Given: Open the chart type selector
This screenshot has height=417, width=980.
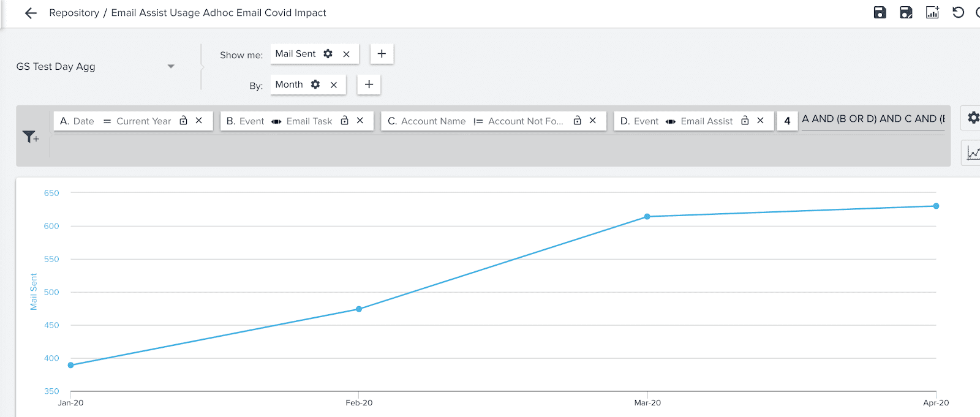Looking at the screenshot, I should tap(973, 152).
